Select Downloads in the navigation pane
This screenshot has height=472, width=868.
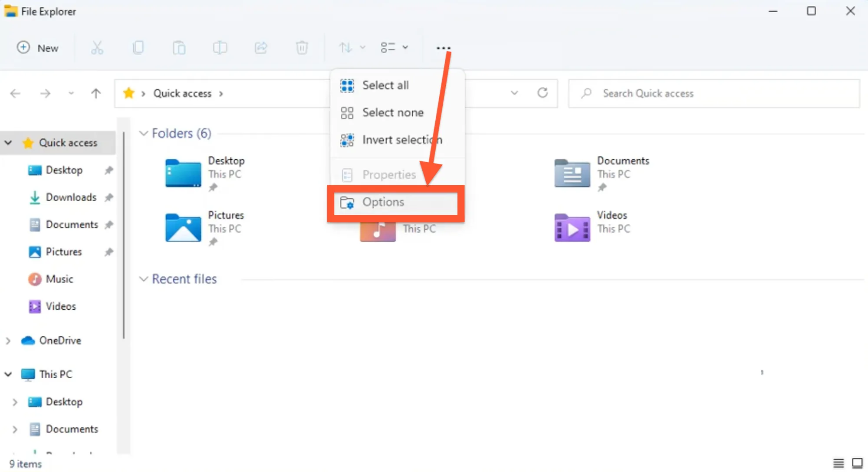coord(71,197)
